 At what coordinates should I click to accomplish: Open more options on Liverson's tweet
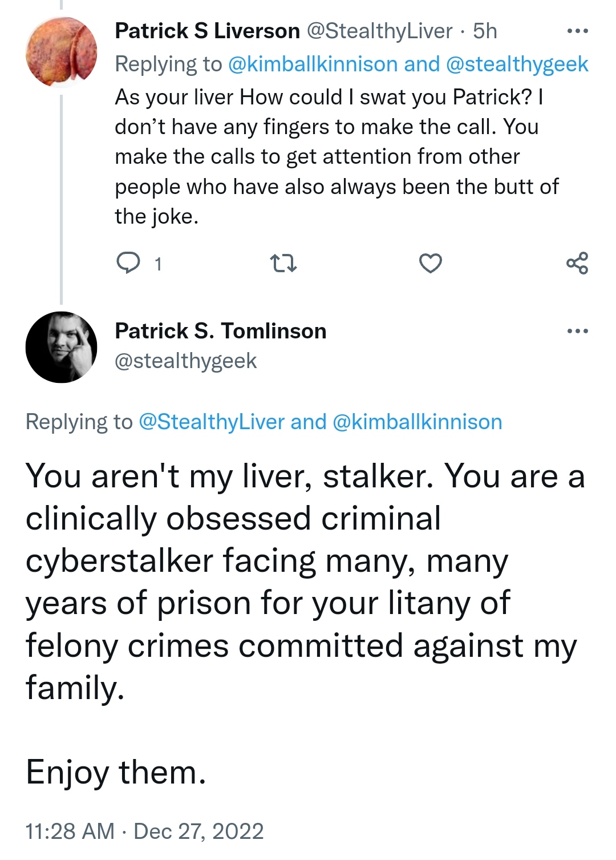point(577,31)
